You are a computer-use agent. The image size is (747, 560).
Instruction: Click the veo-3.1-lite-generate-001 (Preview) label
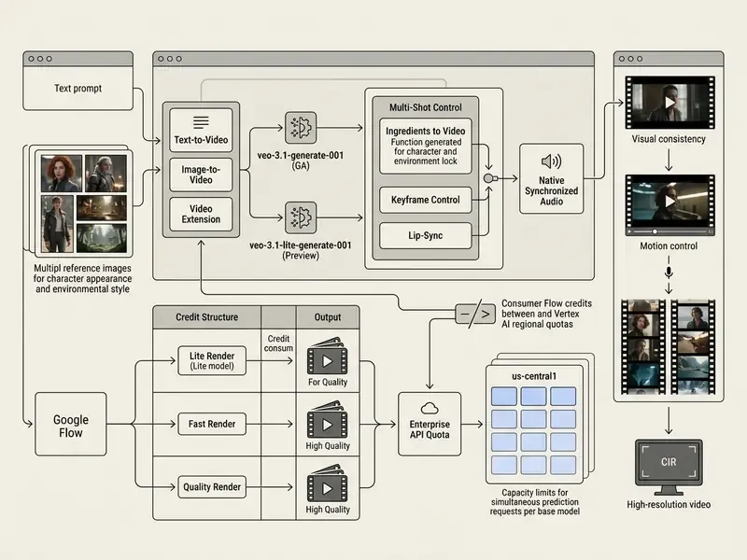coord(300,250)
